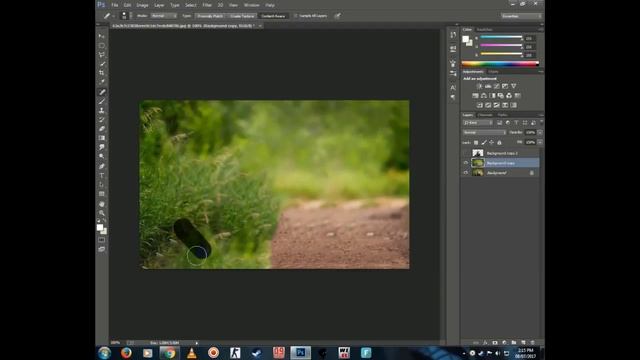Open the layer Fill slider arrow
The image size is (640, 360).
pyautogui.click(x=540, y=142)
